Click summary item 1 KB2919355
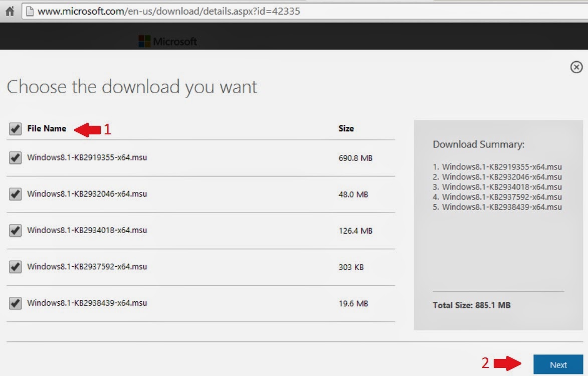The height and width of the screenshot is (376, 588). coord(497,166)
